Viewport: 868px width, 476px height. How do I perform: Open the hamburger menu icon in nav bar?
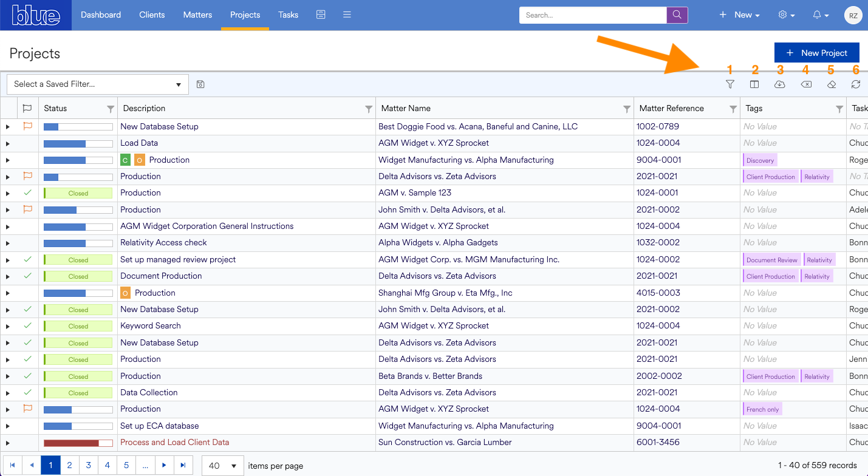[347, 15]
